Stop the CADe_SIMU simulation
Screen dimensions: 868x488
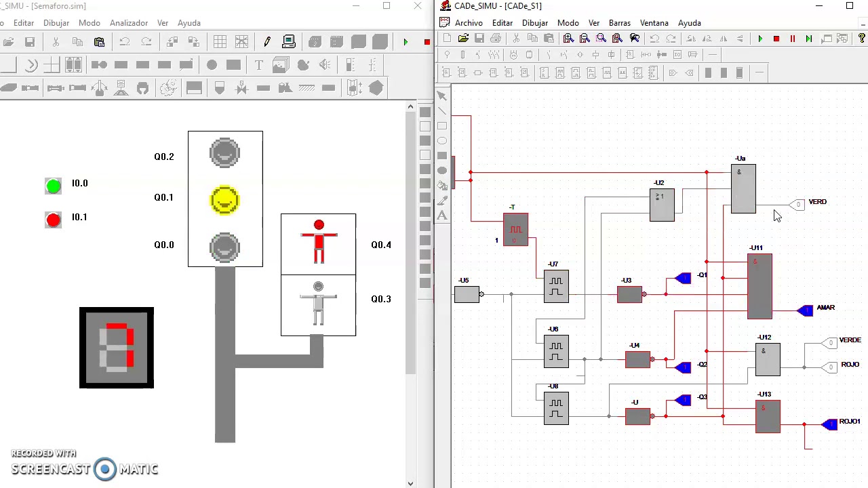[776, 39]
